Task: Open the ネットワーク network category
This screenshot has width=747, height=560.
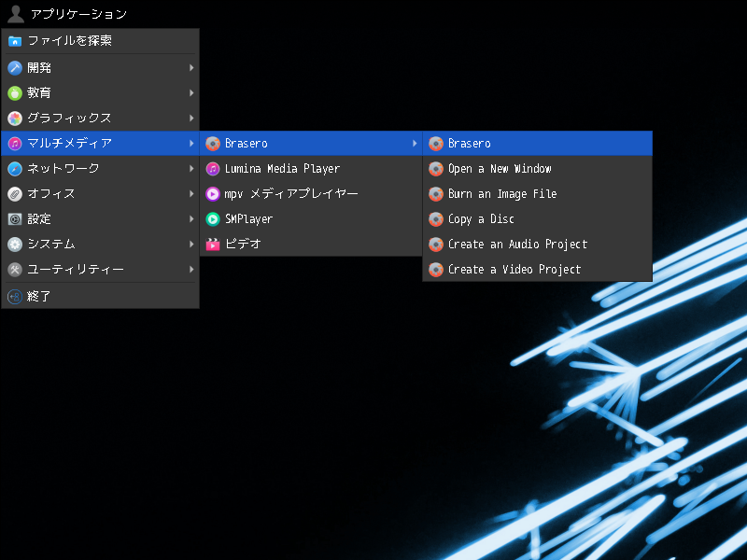Action: [x=100, y=169]
